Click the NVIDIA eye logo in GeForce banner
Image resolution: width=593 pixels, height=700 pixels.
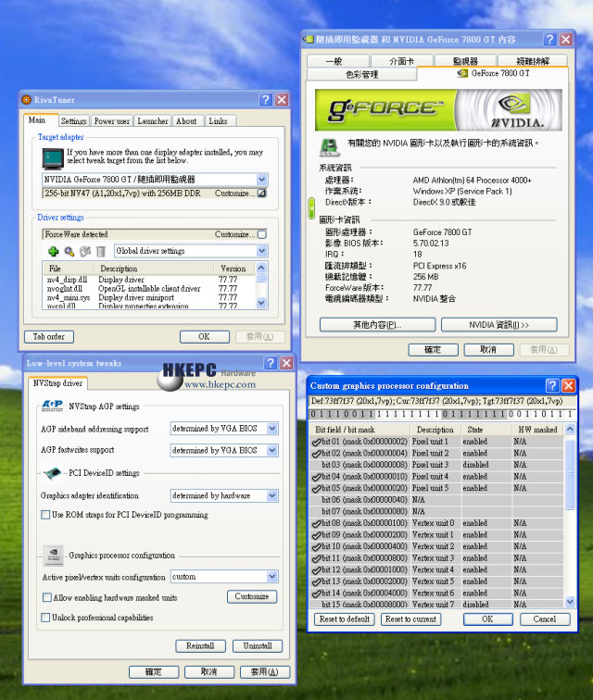click(514, 103)
